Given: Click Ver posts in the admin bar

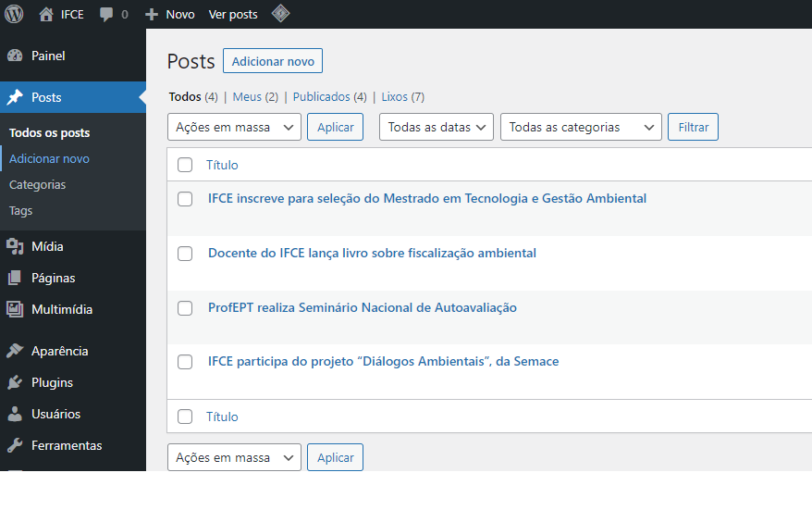Looking at the screenshot, I should coord(233,15).
